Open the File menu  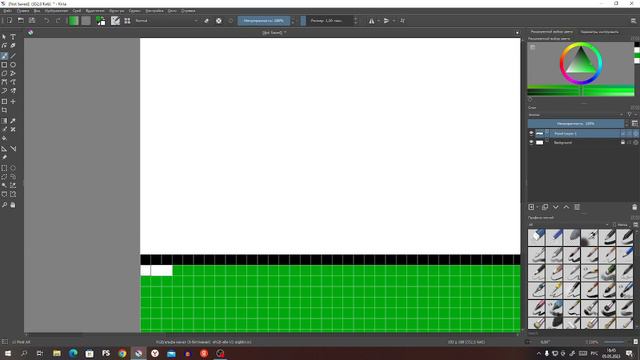click(7, 11)
